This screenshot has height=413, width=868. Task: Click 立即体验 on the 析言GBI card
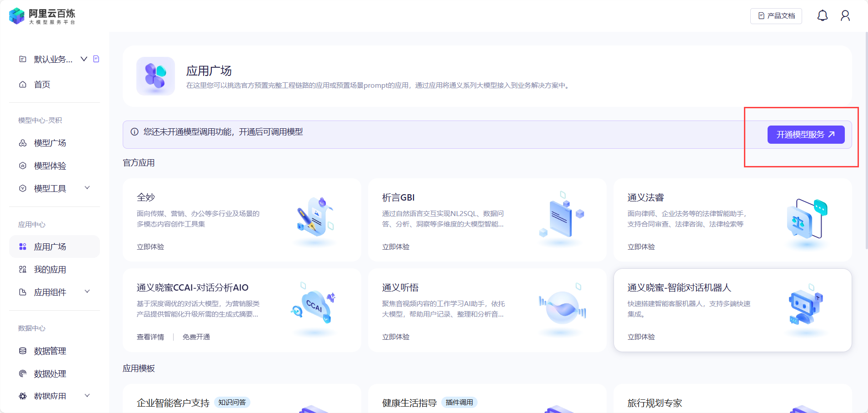pyautogui.click(x=396, y=247)
